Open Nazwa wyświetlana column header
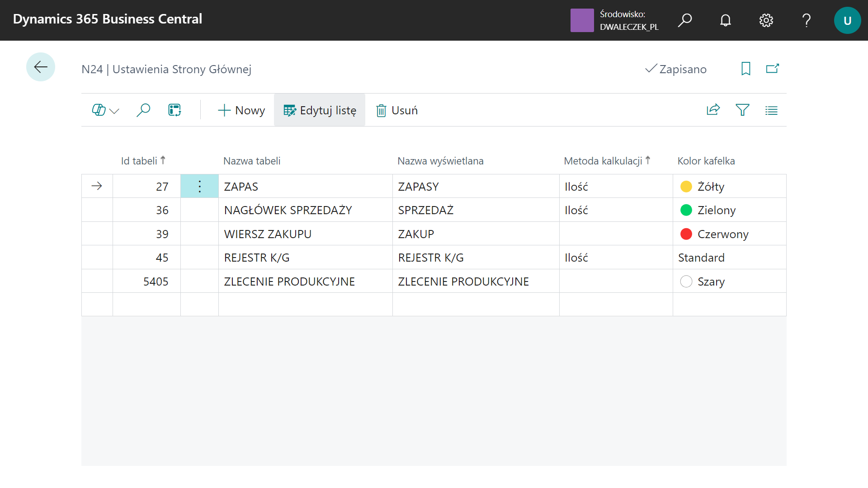 tap(440, 161)
